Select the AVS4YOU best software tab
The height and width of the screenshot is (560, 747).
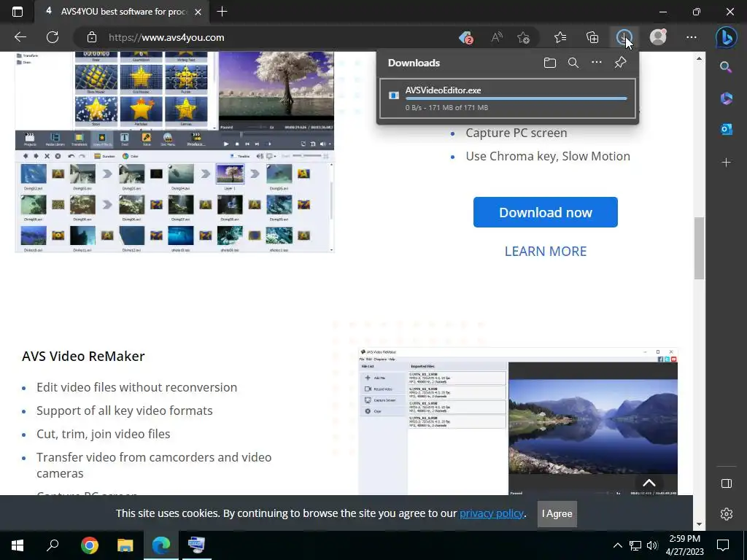click(x=122, y=12)
